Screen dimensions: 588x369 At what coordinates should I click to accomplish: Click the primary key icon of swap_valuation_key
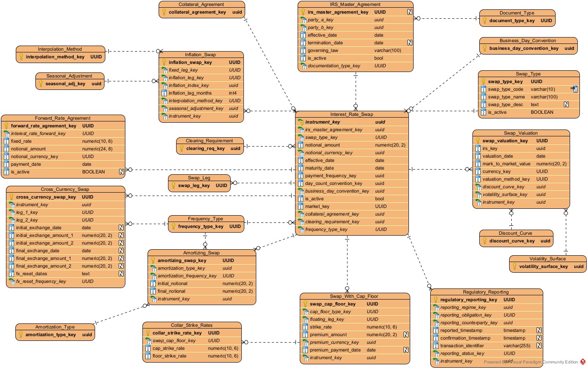coord(478,141)
